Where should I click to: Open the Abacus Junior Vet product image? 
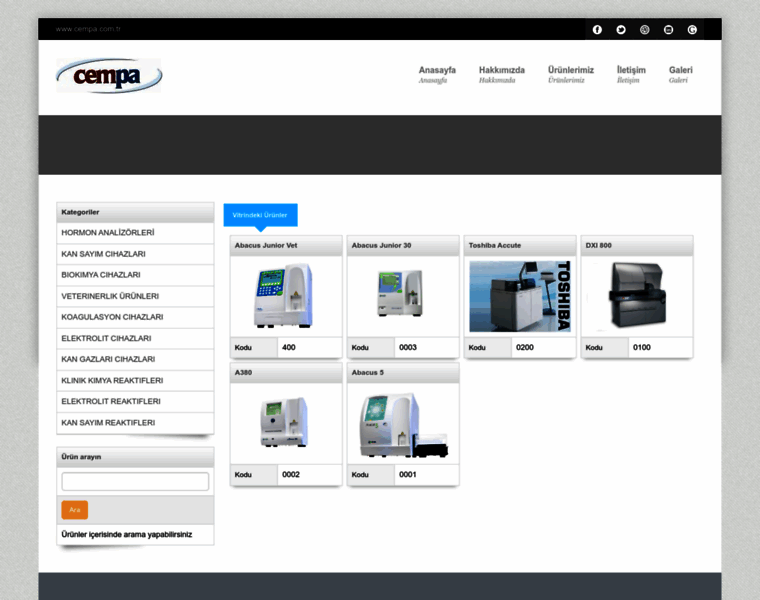[x=285, y=296]
